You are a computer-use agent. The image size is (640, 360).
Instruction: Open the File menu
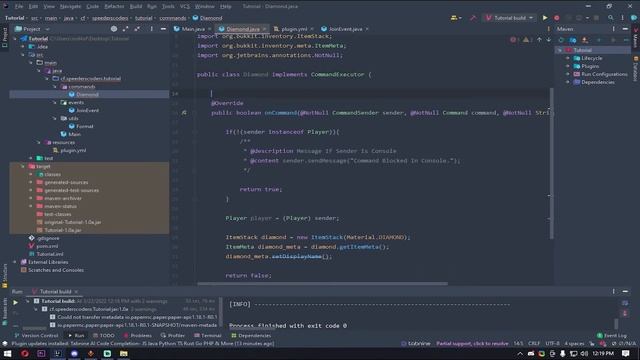click(x=19, y=7)
